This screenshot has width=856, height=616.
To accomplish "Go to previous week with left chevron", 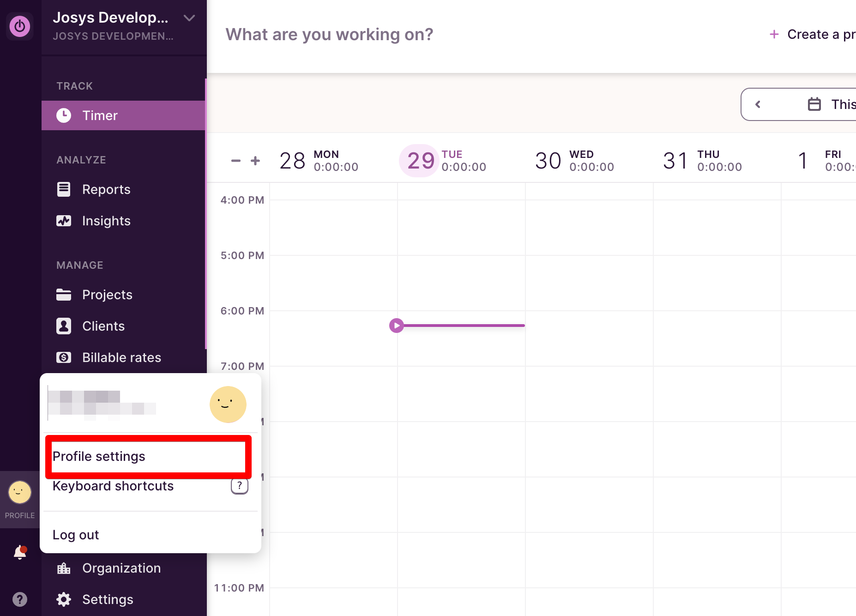I will (758, 104).
